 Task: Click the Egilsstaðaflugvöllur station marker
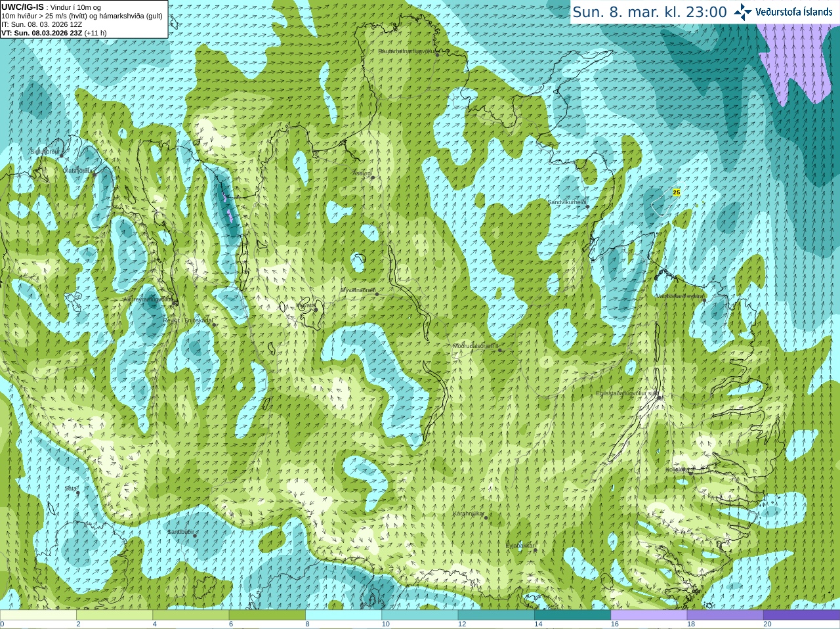pyautogui.click(x=659, y=397)
